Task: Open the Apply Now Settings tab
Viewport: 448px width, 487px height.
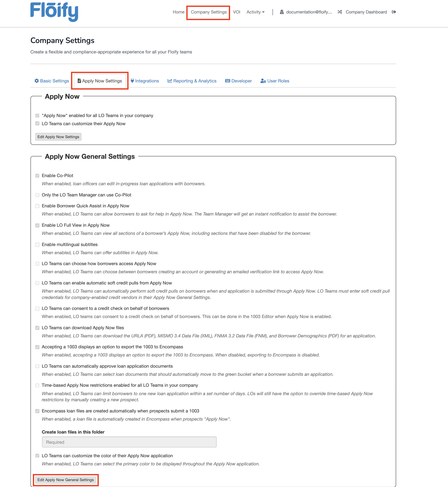Action: 100,81
